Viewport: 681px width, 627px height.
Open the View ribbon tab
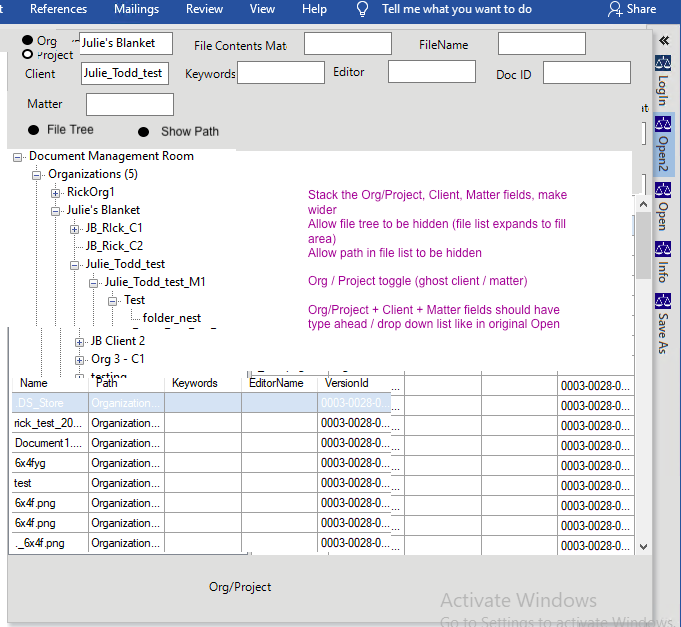262,9
